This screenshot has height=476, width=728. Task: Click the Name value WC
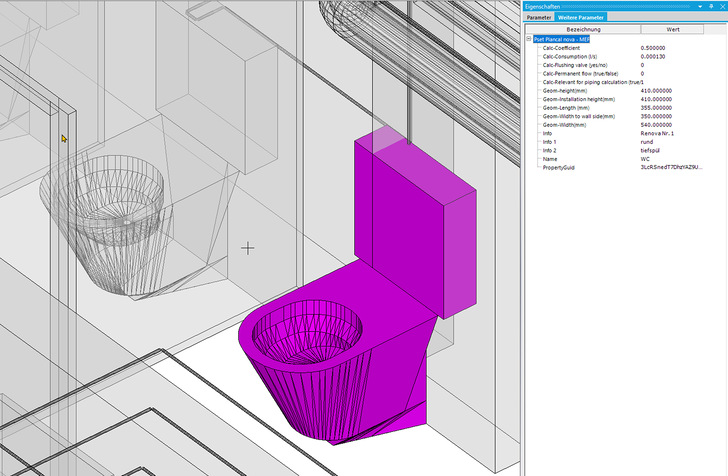tap(646, 159)
